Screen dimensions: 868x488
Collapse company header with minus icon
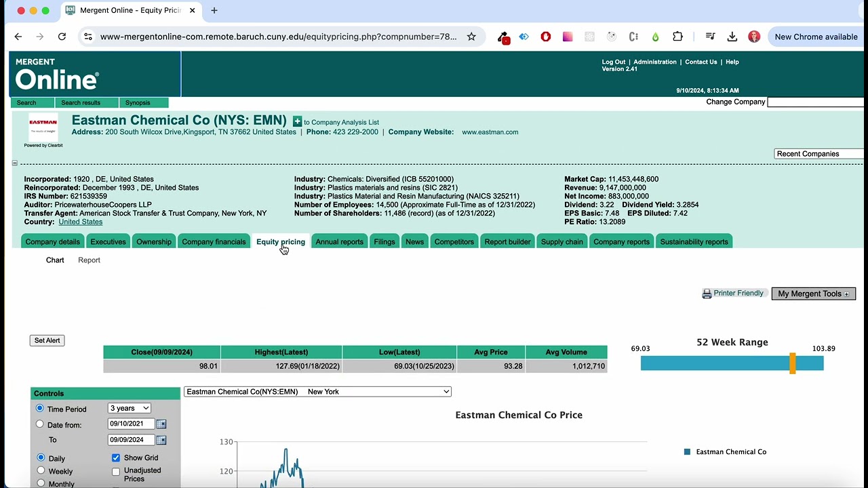point(14,163)
